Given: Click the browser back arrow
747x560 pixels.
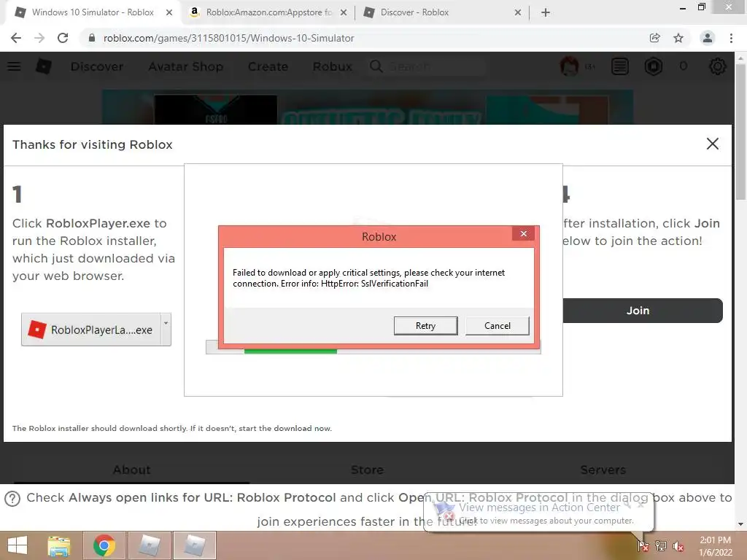Looking at the screenshot, I should (x=16, y=38).
